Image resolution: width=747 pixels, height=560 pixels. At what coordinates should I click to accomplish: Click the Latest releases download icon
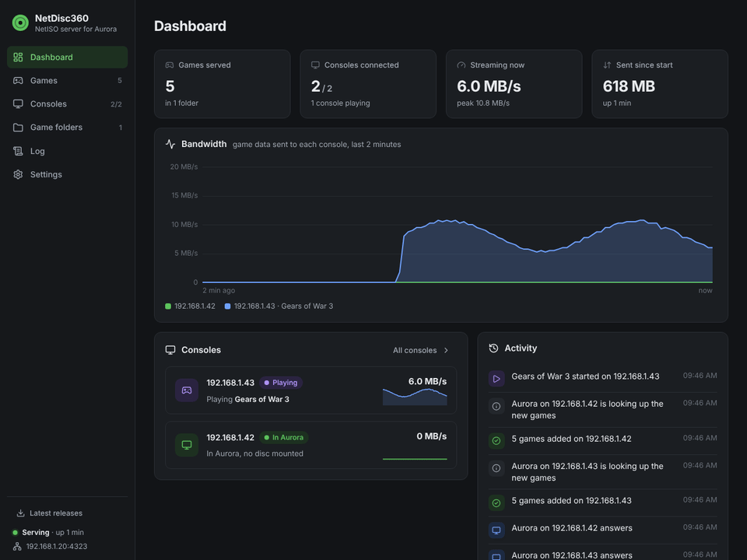20,513
